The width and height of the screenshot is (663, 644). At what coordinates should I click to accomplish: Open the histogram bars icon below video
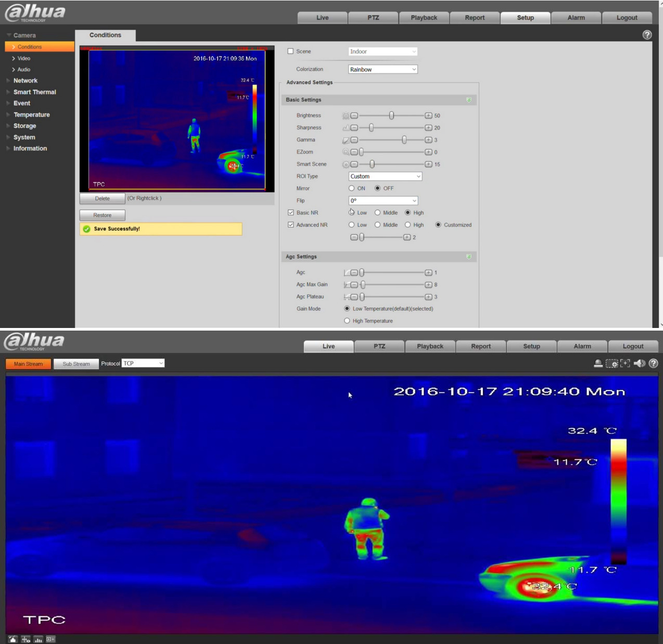38,639
